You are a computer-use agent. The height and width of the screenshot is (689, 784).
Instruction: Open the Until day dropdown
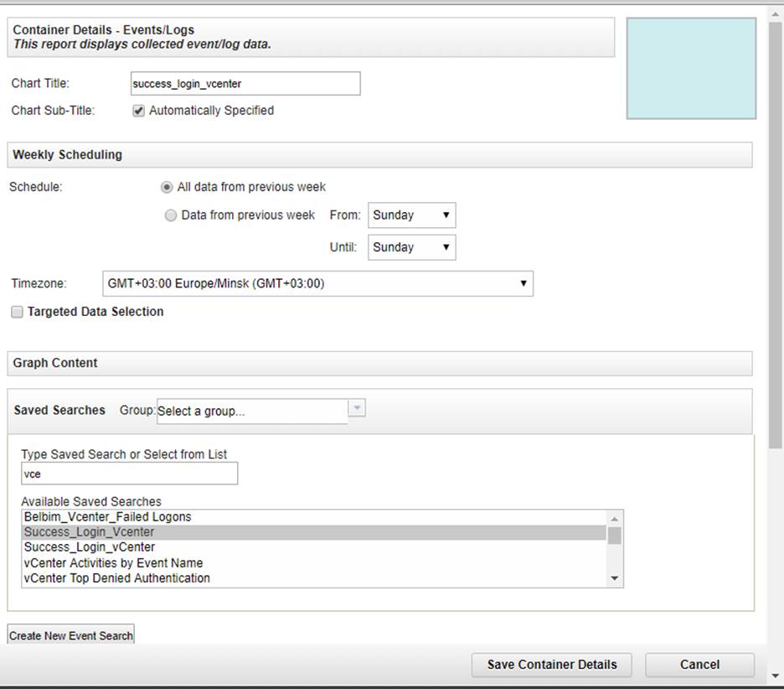(411, 247)
